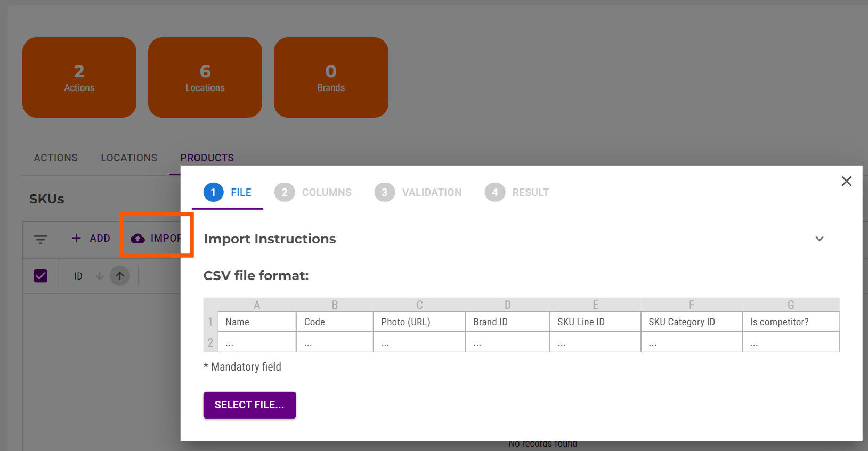Toggle the select-all checkbox in SKUs table
This screenshot has width=868, height=451.
coord(40,276)
